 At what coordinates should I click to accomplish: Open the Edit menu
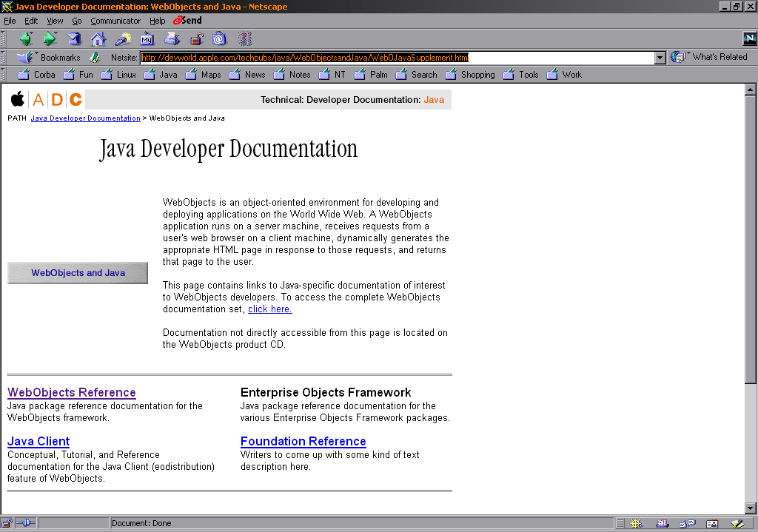[31, 21]
